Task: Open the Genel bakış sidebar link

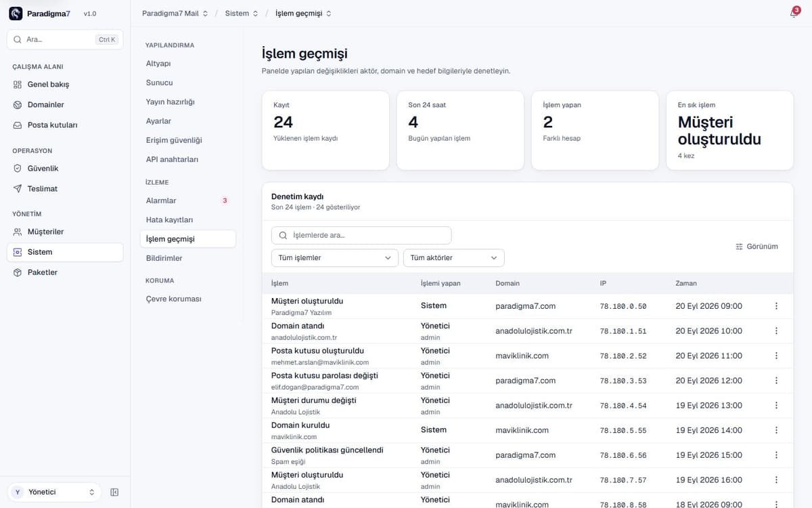Action: coord(65,85)
